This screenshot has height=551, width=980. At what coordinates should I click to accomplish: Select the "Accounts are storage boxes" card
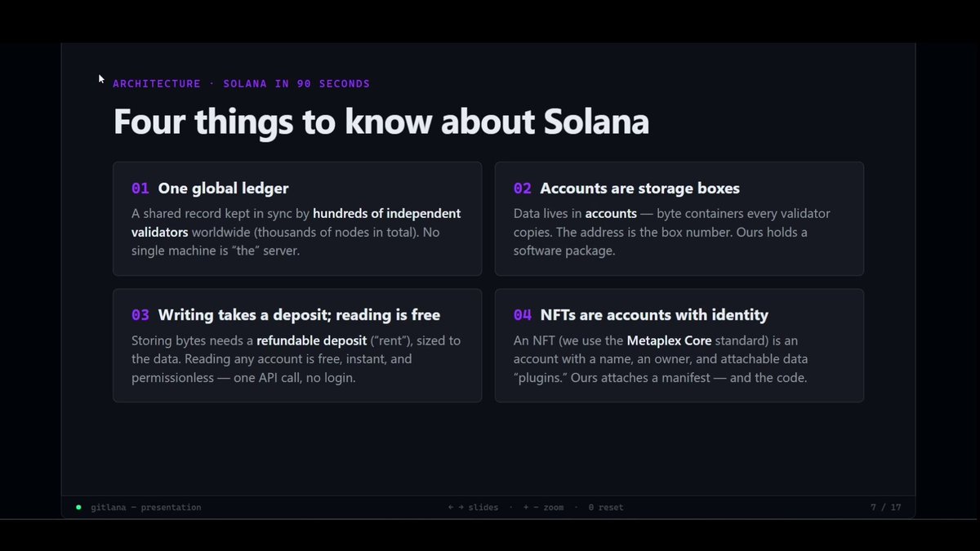679,219
